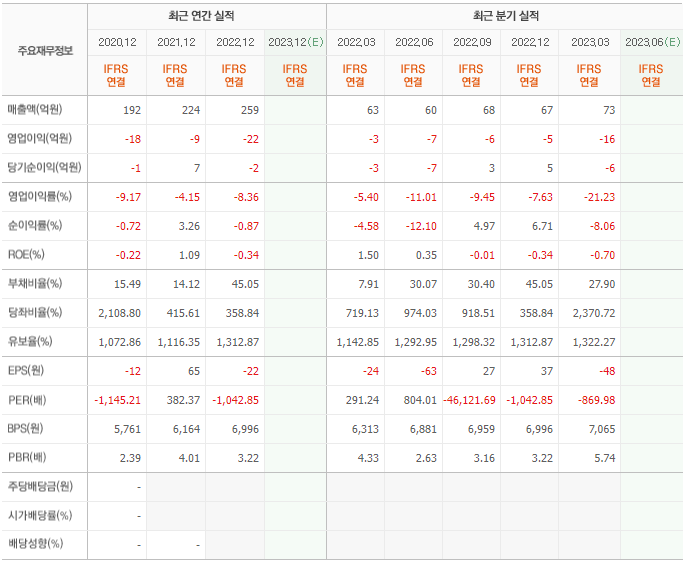Click the net margin value -12.10

(421, 226)
